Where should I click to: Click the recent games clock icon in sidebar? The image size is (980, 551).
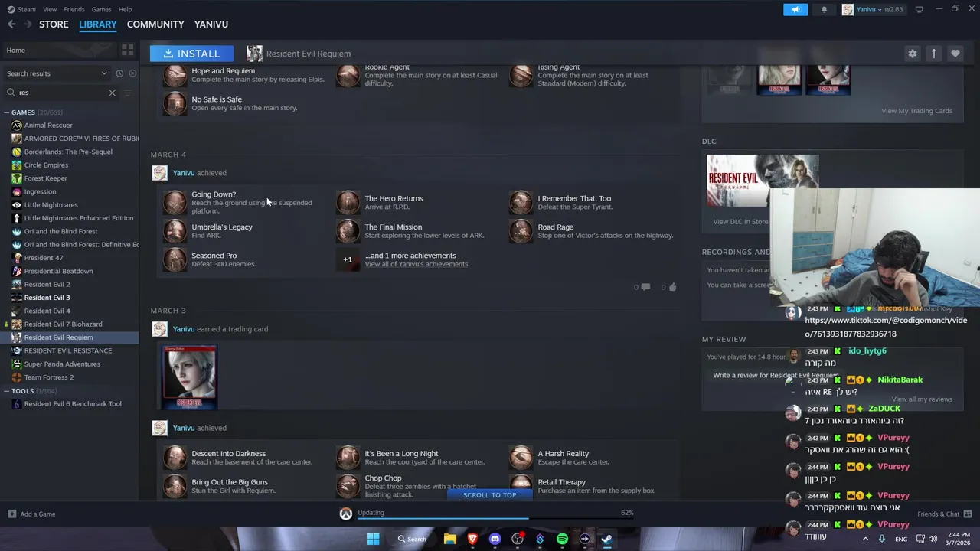119,73
